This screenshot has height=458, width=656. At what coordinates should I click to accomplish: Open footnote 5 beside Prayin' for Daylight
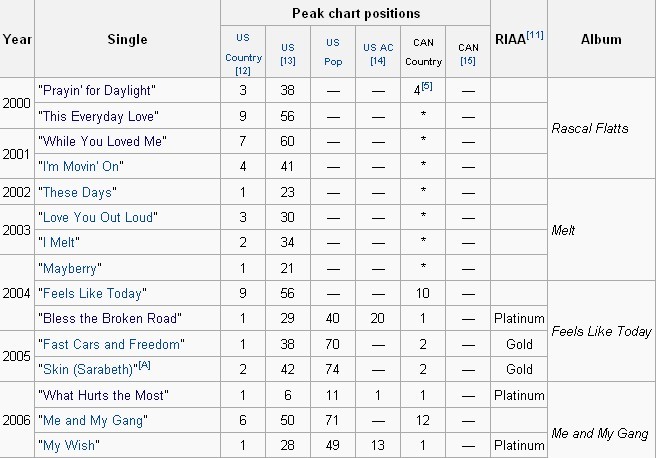pyautogui.click(x=427, y=86)
